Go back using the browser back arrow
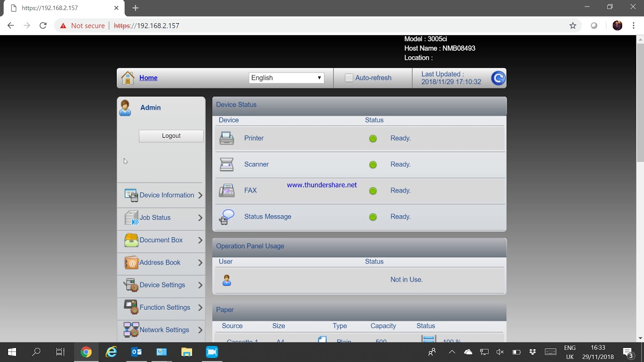The height and width of the screenshot is (362, 644). click(x=11, y=26)
